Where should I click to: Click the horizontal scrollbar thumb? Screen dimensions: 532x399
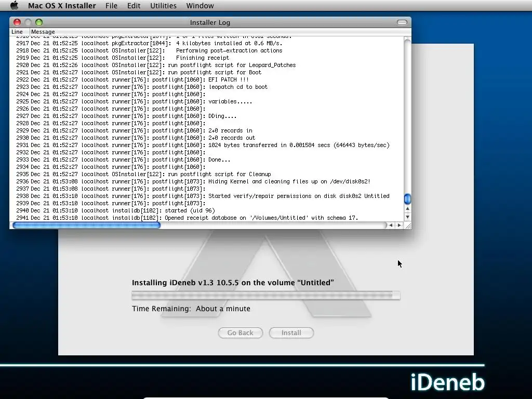[86, 225]
